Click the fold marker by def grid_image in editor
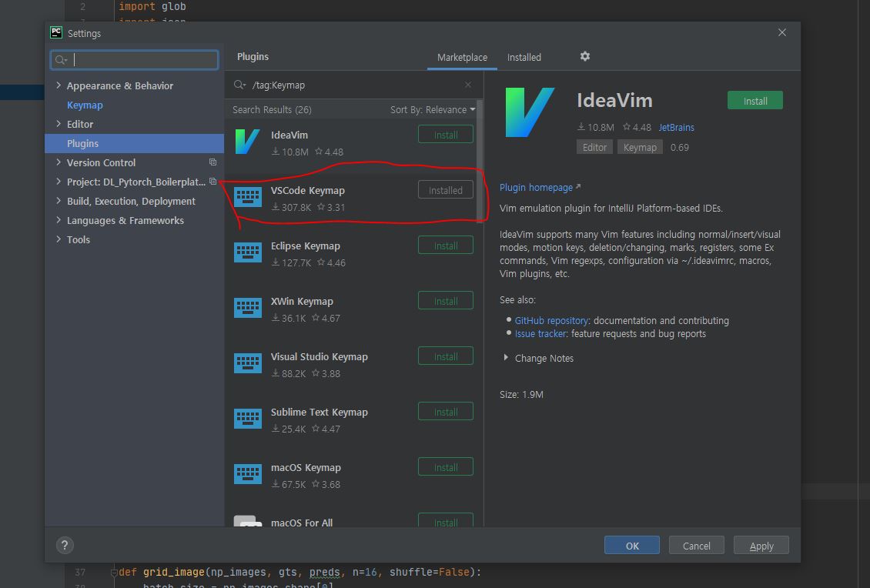870x588 pixels. click(x=114, y=573)
